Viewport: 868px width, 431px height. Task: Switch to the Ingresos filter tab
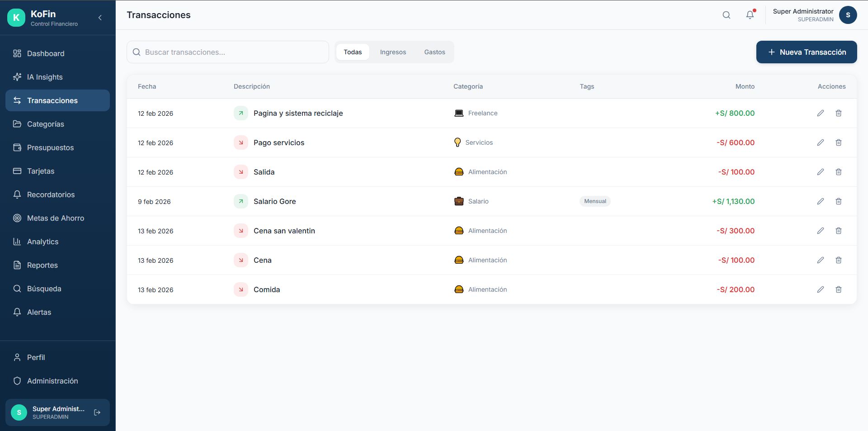tap(392, 52)
